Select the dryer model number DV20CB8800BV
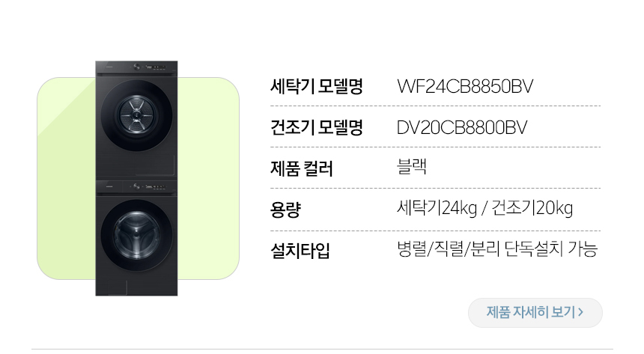 (x=462, y=128)
